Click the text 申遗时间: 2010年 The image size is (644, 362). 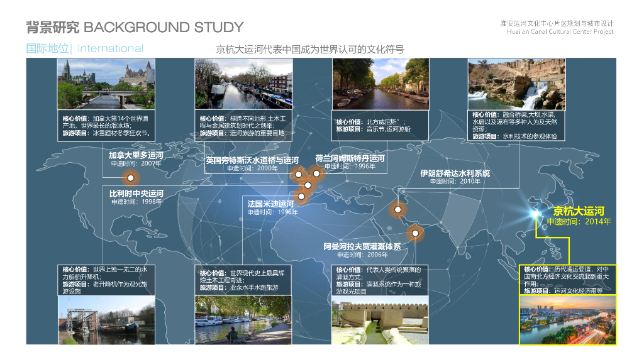coord(455,182)
